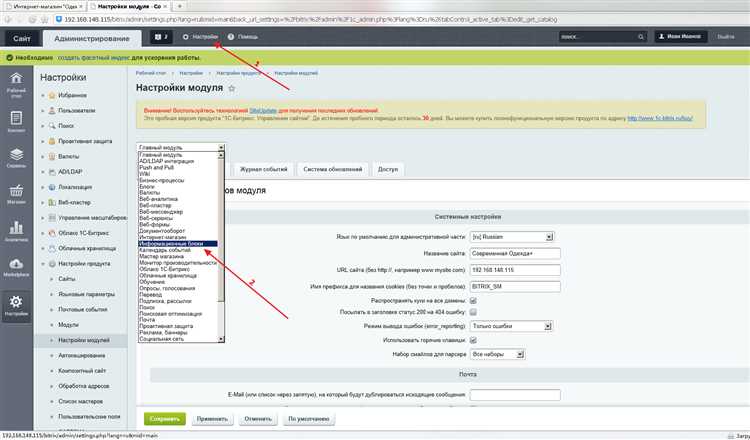This screenshot has height=440, width=750.
Task: Open Помощь help in the top bar
Action: tap(243, 37)
